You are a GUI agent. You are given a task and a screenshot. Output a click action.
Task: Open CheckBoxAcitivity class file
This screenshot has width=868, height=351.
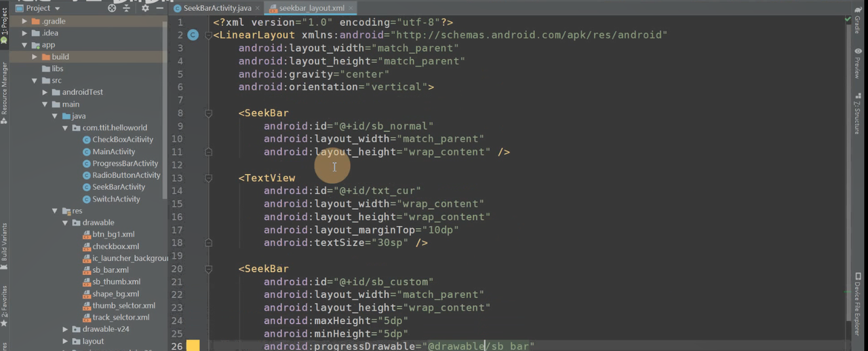point(117,139)
